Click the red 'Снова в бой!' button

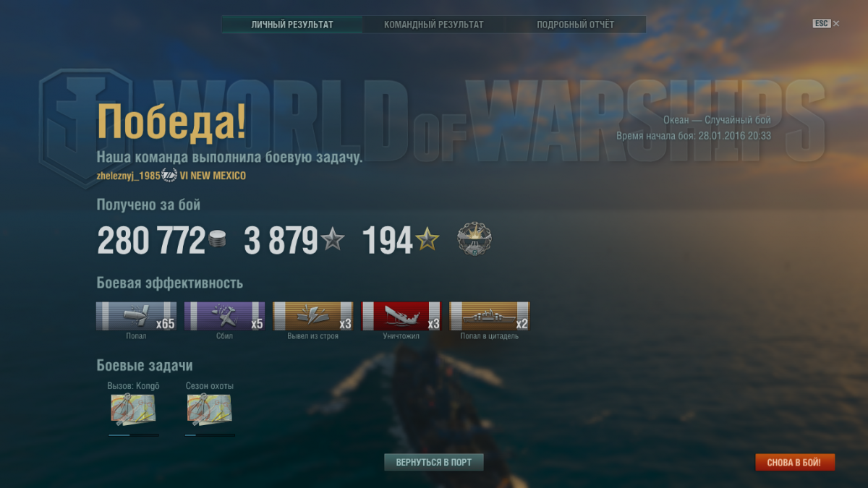[795, 462]
